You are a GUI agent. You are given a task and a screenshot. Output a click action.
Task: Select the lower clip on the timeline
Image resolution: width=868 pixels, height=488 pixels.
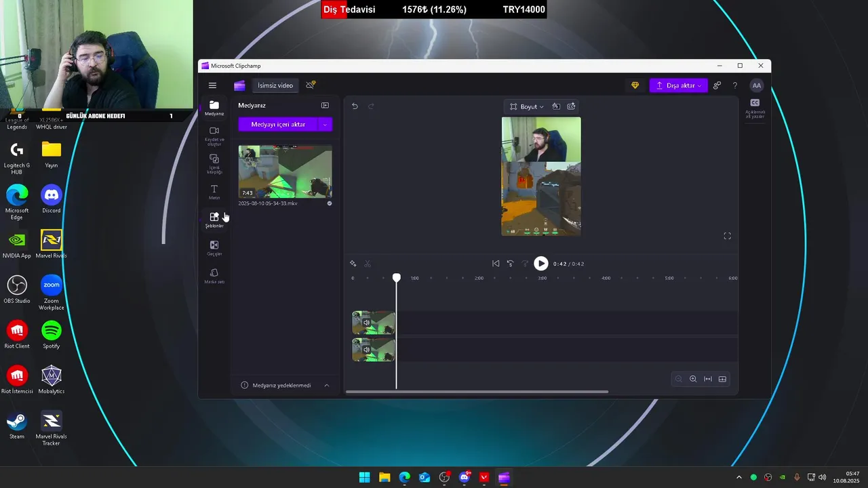tap(374, 350)
